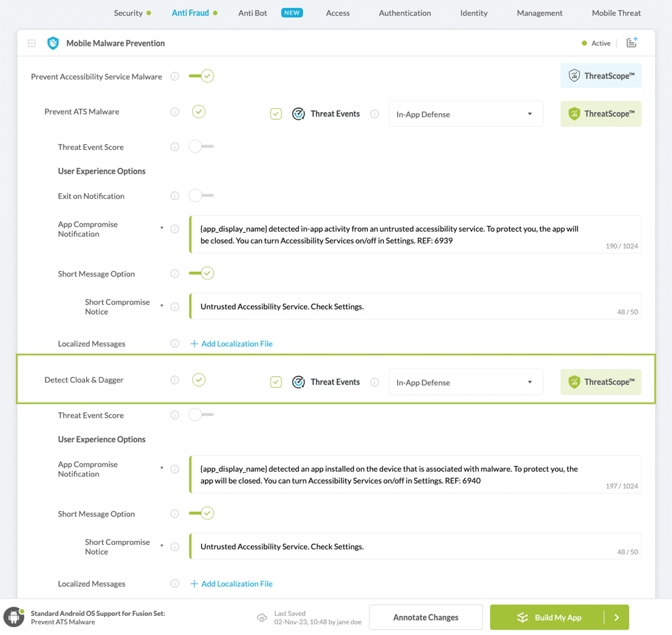The height and width of the screenshot is (635, 672).
Task: Click the Android robot icon in bottom bar
Action: pyautogui.click(x=13, y=617)
